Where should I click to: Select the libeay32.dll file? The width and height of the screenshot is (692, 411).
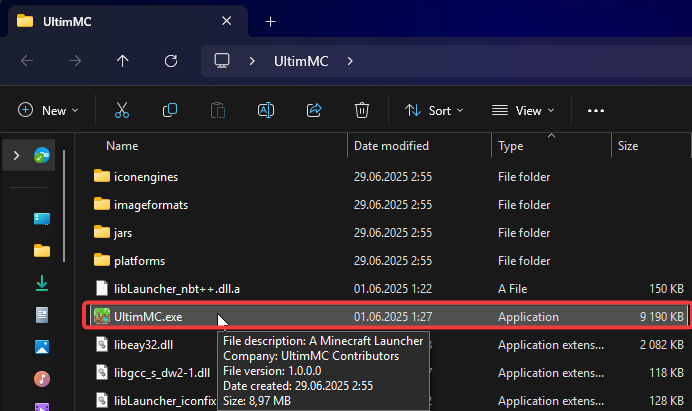point(143,345)
